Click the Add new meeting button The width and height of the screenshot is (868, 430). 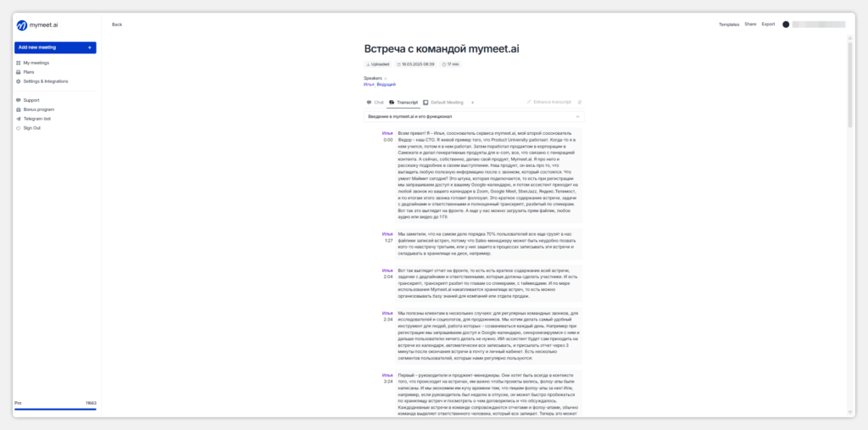pyautogui.click(x=55, y=47)
